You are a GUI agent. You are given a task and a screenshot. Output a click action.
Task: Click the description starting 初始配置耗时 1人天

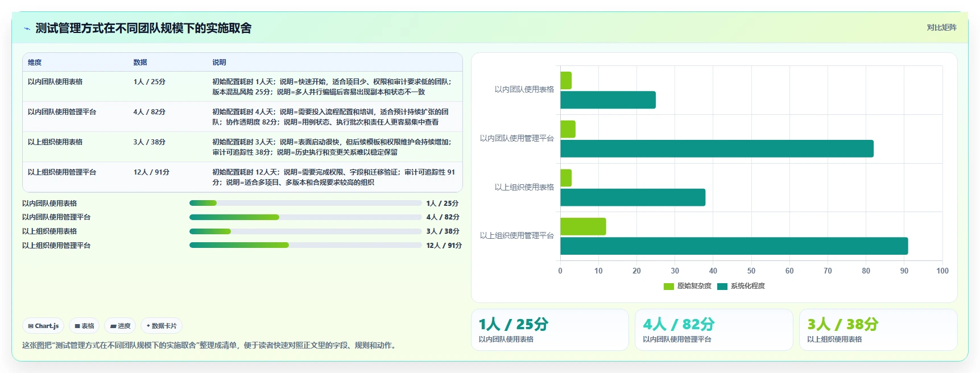[x=333, y=87]
